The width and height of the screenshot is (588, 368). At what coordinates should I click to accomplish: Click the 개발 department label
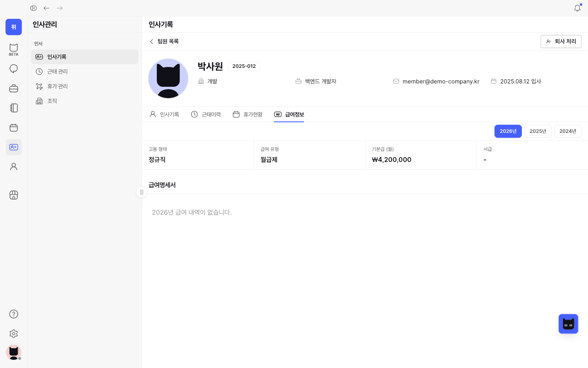point(212,81)
